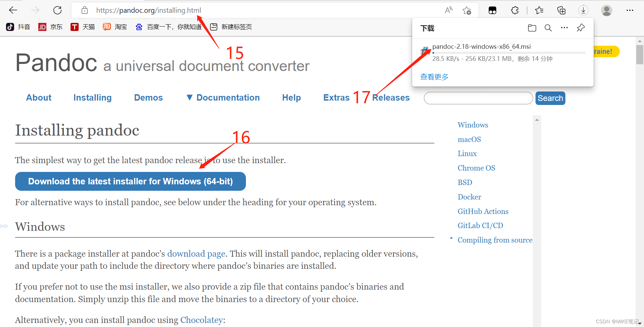Screen dimensions: 644x327
Task: Open the About nav item
Action: 39,98
